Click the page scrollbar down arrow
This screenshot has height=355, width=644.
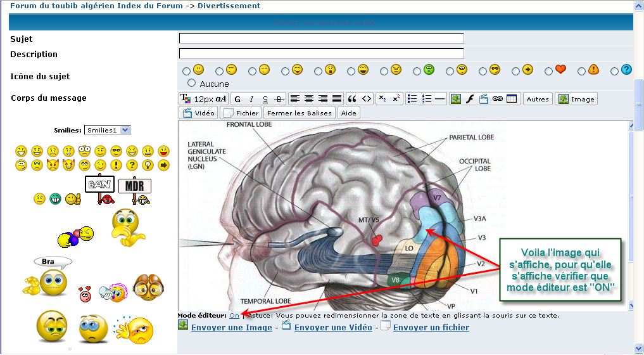[639, 350]
